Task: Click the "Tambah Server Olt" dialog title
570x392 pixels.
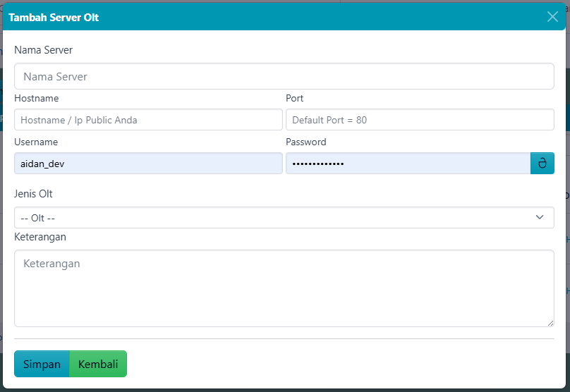Action: [x=54, y=17]
